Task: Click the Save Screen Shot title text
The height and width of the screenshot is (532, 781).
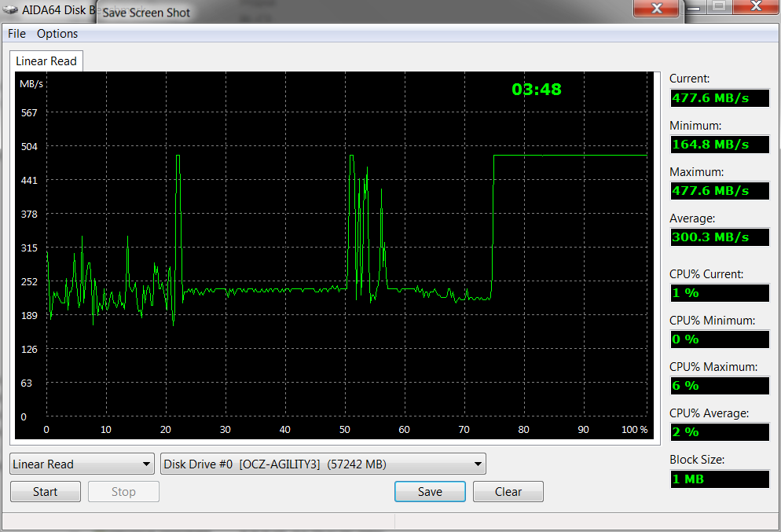Action: click(146, 13)
